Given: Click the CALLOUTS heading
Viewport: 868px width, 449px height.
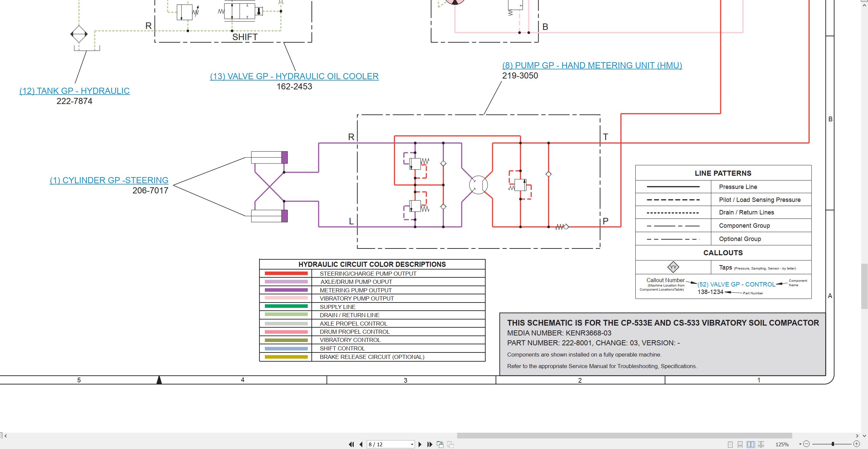Looking at the screenshot, I should tap(723, 253).
